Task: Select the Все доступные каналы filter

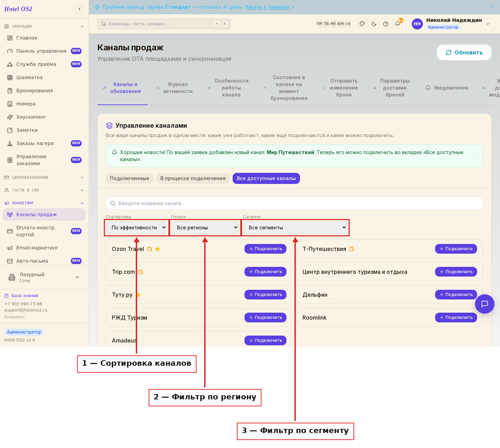Action: (x=266, y=178)
